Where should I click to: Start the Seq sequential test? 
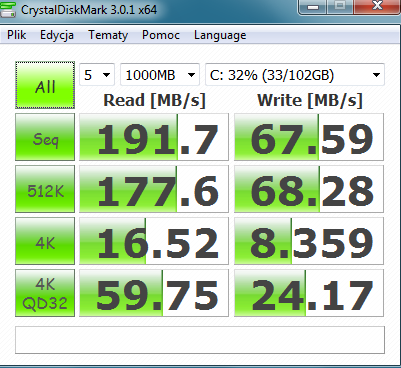[45, 137]
